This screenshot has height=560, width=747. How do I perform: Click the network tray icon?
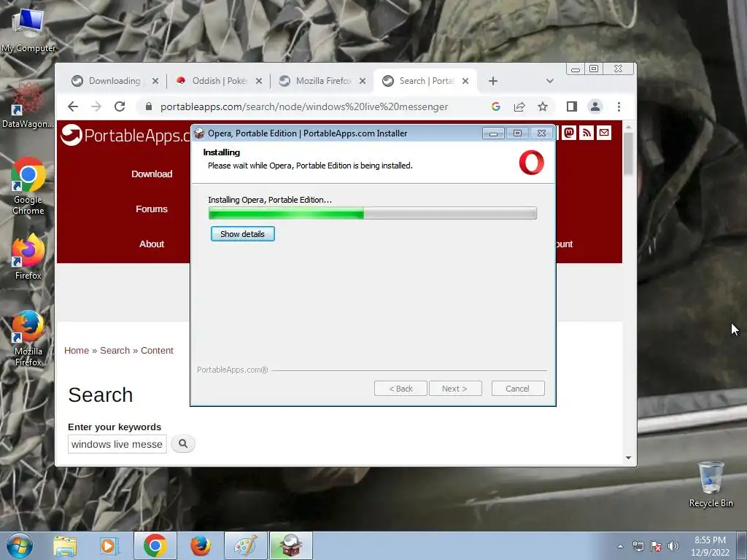638,546
